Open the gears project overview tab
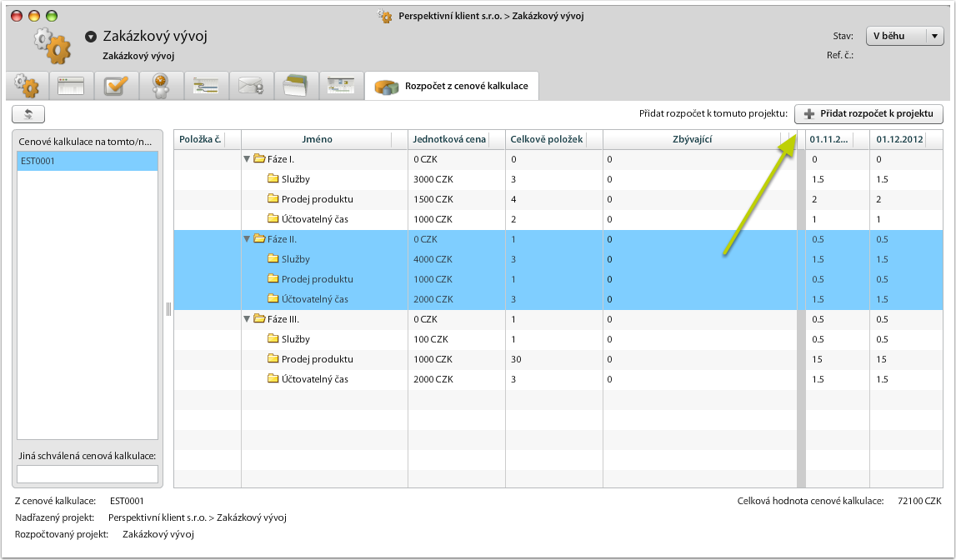956x560 pixels. (x=27, y=86)
